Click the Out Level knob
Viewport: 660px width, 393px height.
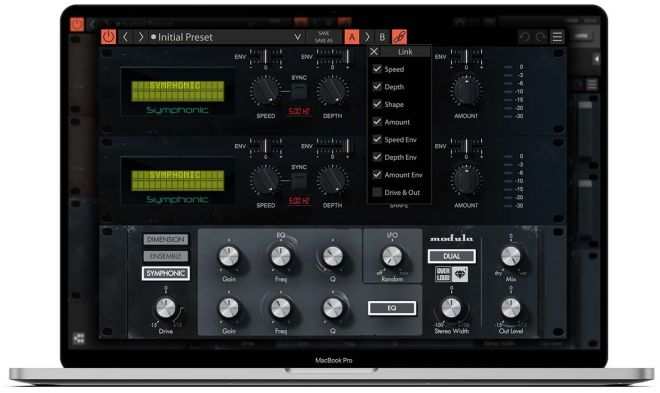[511, 308]
